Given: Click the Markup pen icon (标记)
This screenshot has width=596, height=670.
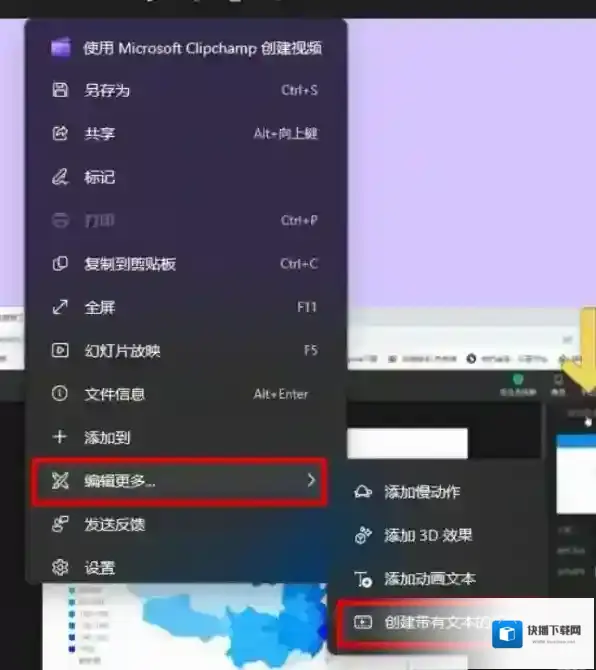Looking at the screenshot, I should pos(60,177).
